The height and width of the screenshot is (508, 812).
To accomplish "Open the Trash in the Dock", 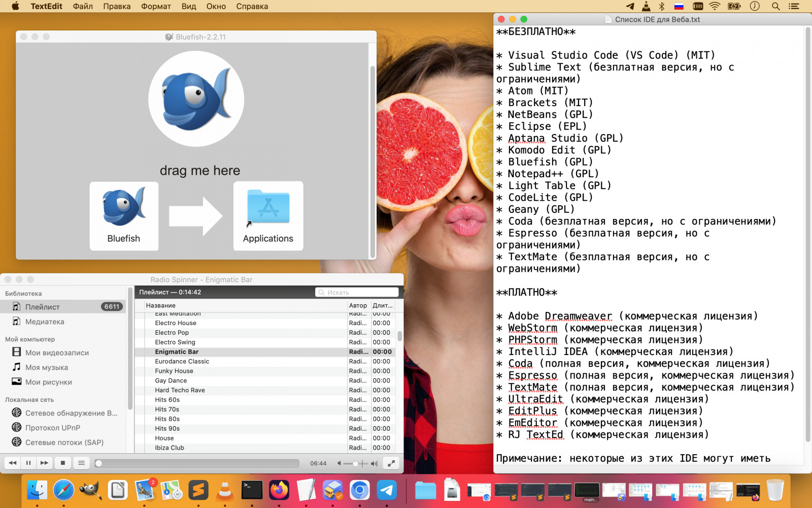I will (x=775, y=490).
